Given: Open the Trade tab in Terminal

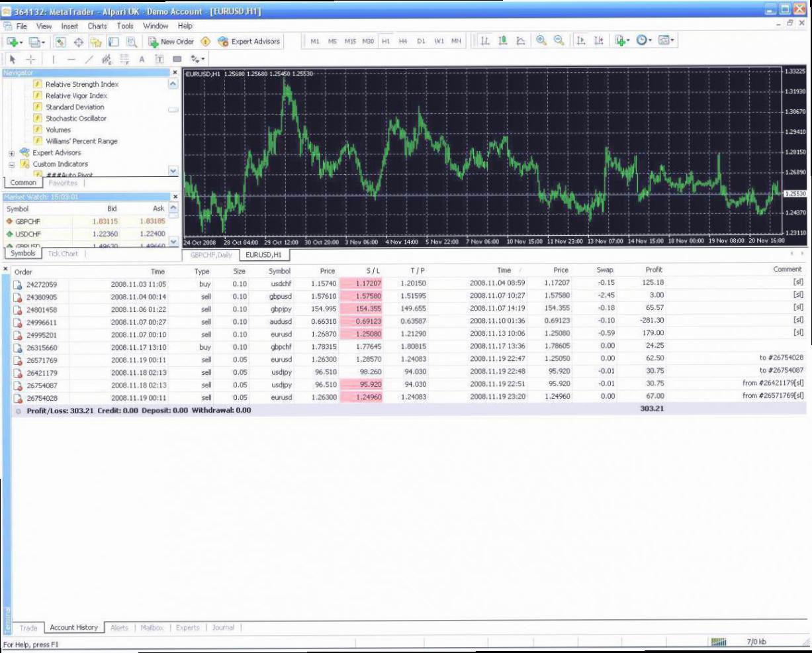Looking at the screenshot, I should coord(28,628).
